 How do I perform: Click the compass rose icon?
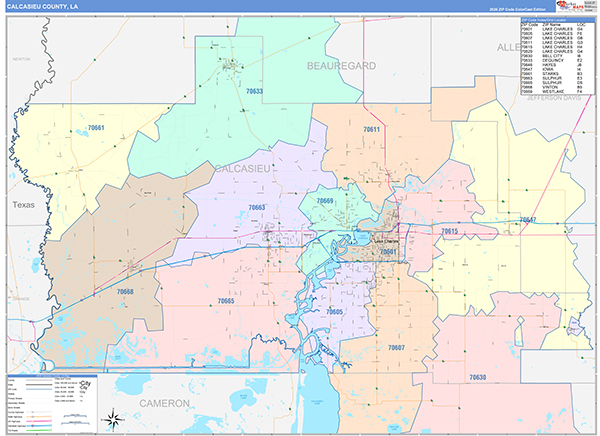[x=113, y=420]
